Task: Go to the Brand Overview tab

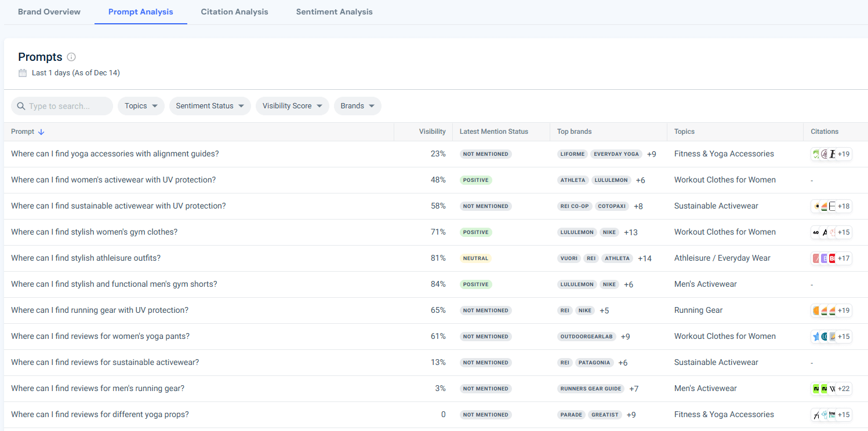Action: point(49,12)
